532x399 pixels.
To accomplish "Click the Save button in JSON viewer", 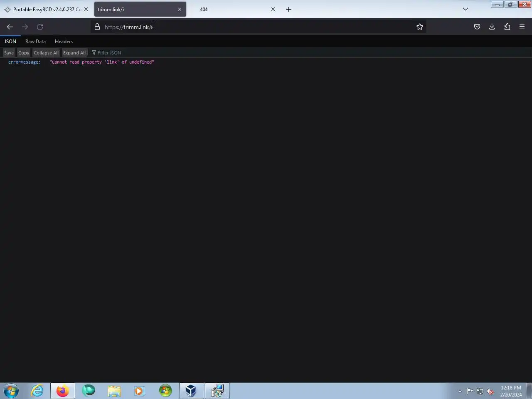I will pos(9,53).
